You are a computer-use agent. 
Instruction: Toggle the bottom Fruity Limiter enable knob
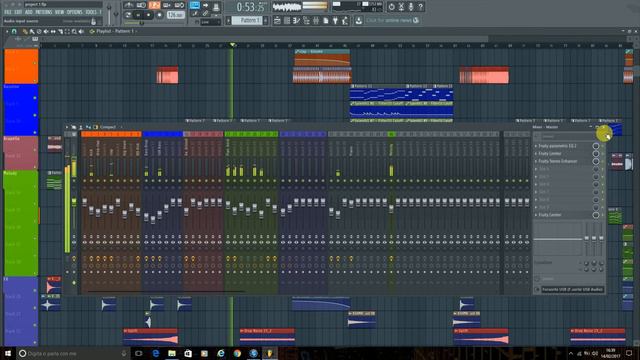click(x=596, y=215)
